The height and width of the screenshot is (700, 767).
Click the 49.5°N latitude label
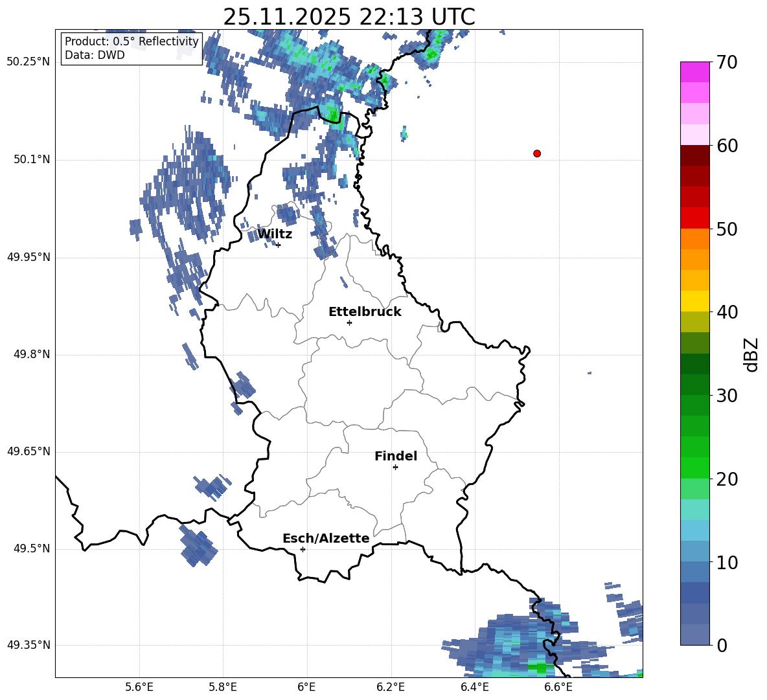(32, 549)
